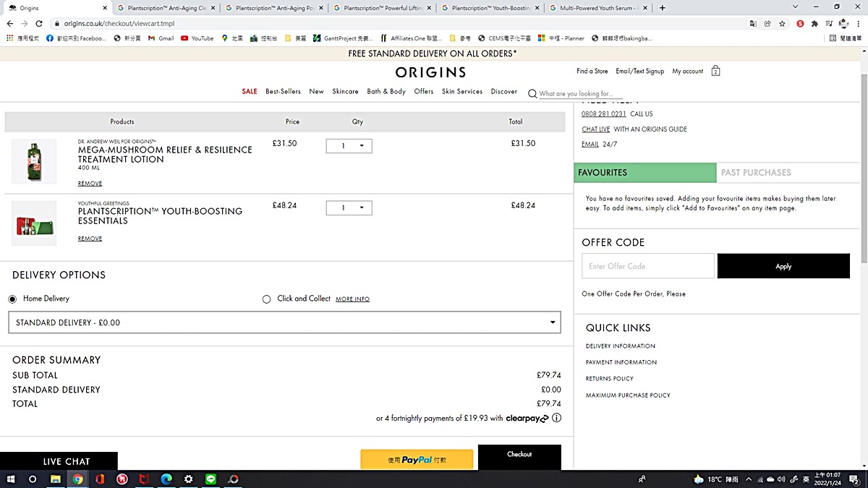Viewport: 868px width, 488px height.
Task: Apply the offer code
Action: coord(783,266)
